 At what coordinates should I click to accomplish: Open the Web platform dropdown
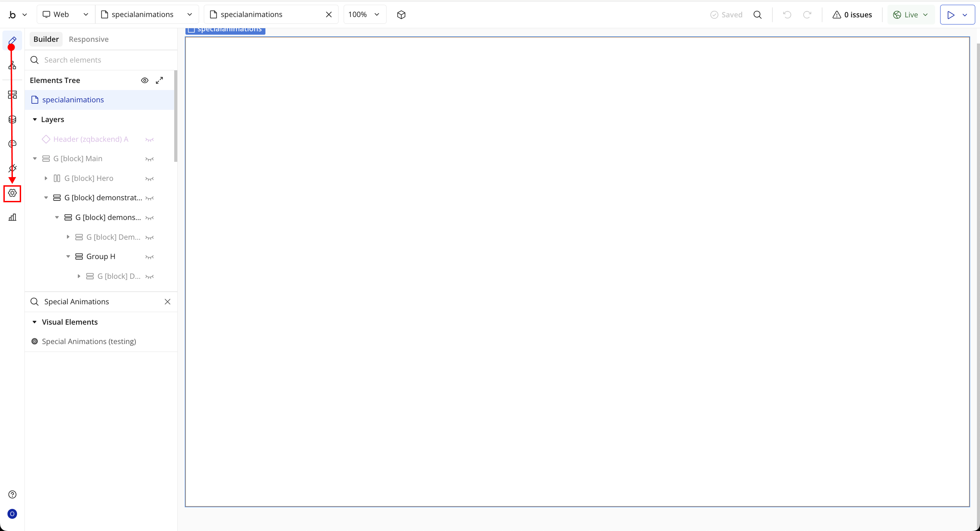coord(65,14)
